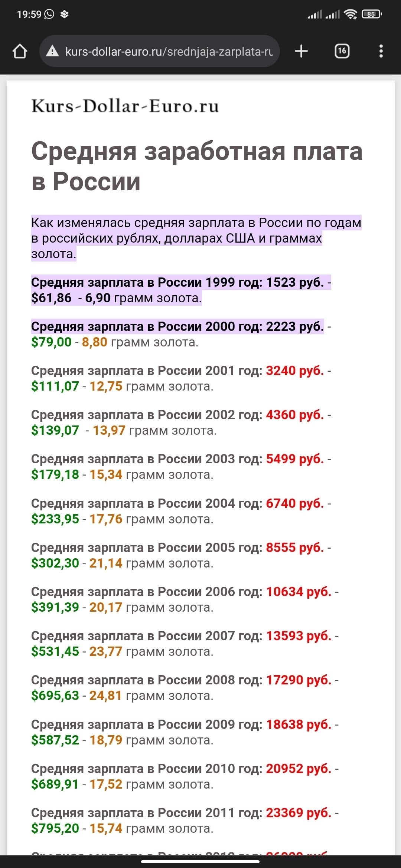
Task: Tap the status bar clock 19:59
Action: tap(29, 14)
